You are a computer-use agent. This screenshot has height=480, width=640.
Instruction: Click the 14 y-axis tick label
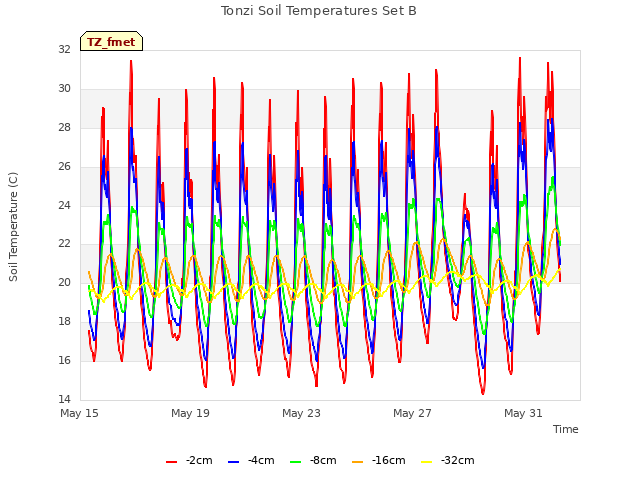click(64, 399)
